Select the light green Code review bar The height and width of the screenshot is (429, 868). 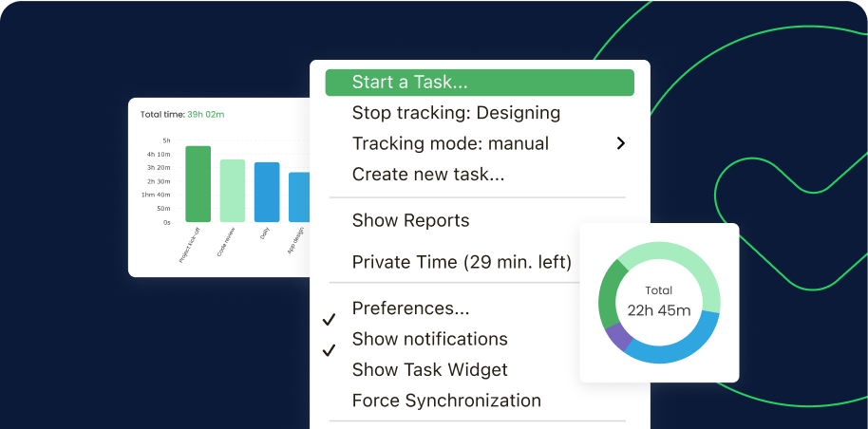click(x=233, y=190)
